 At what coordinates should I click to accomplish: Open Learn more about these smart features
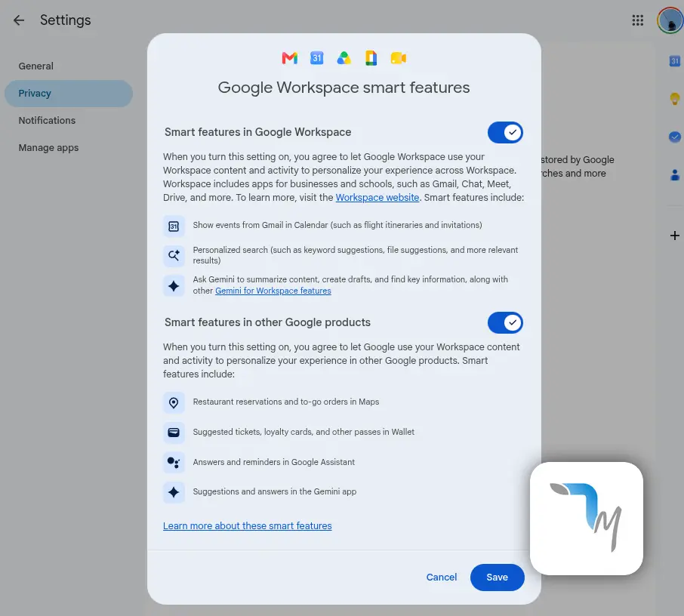[248, 525]
